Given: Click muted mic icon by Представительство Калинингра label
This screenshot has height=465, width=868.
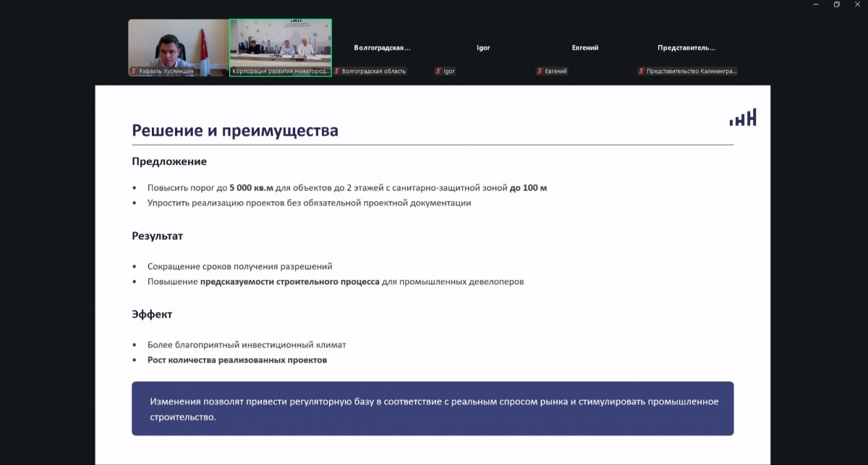Looking at the screenshot, I should (x=641, y=72).
